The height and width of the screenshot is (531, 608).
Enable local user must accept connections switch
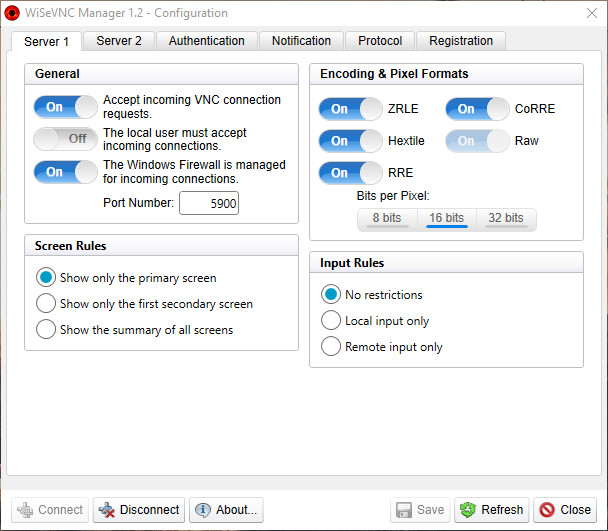coord(66,138)
